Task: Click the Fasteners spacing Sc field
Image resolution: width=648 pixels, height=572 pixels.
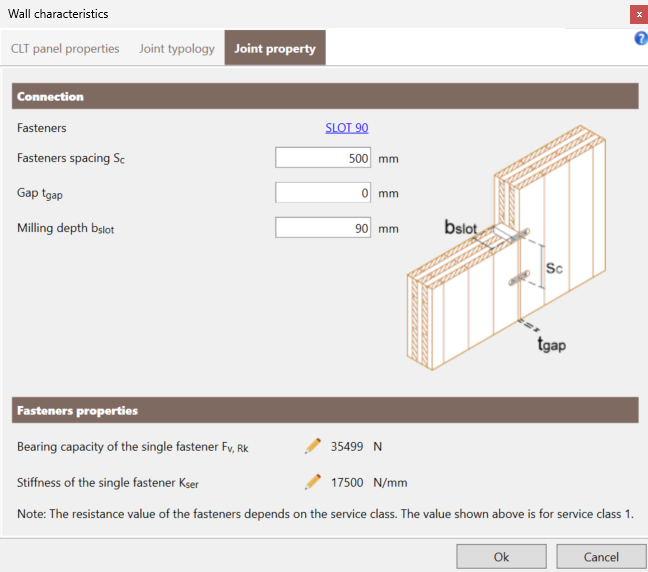Action: coord(323,158)
